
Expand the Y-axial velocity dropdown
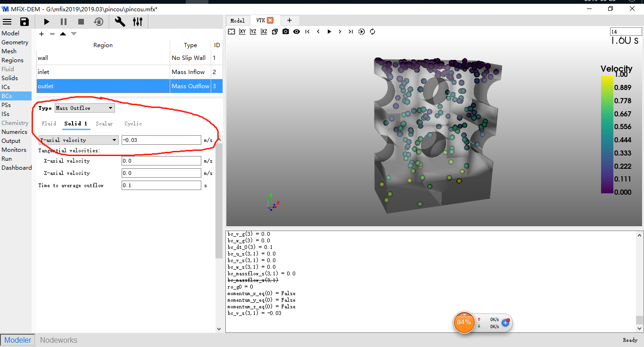pos(78,140)
